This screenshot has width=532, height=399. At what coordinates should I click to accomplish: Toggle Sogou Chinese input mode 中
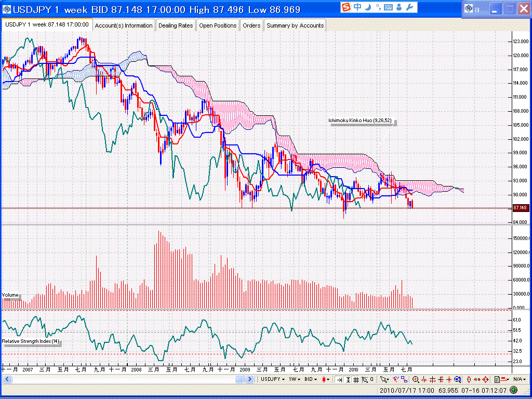[357, 7]
